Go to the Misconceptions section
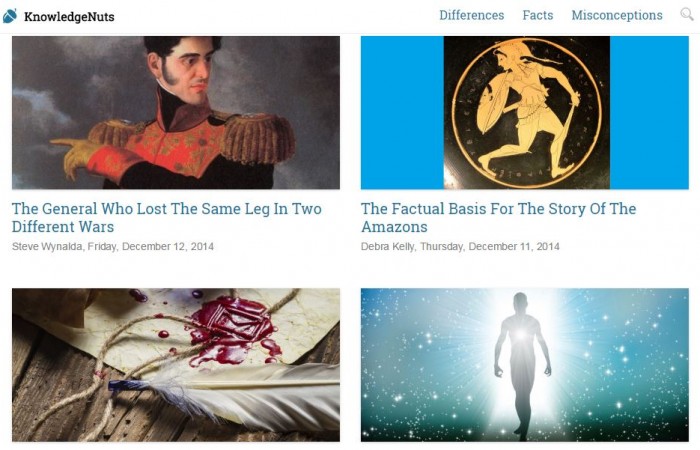The width and height of the screenshot is (700, 450). coord(617,15)
